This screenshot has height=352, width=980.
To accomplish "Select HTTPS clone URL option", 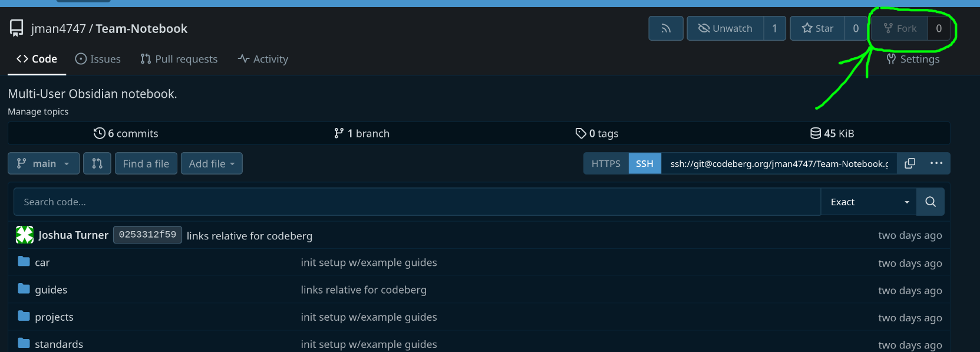I will (606, 163).
